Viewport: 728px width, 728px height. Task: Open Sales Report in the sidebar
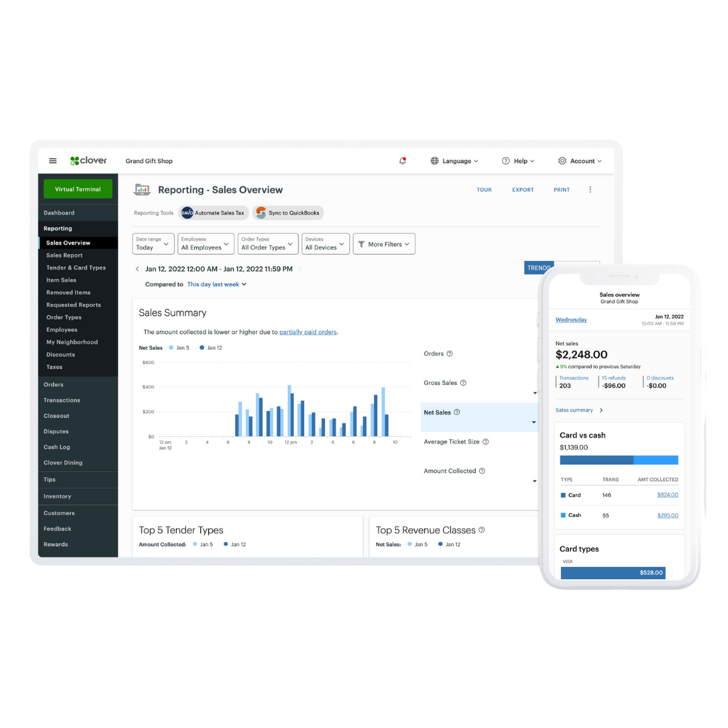click(65, 255)
